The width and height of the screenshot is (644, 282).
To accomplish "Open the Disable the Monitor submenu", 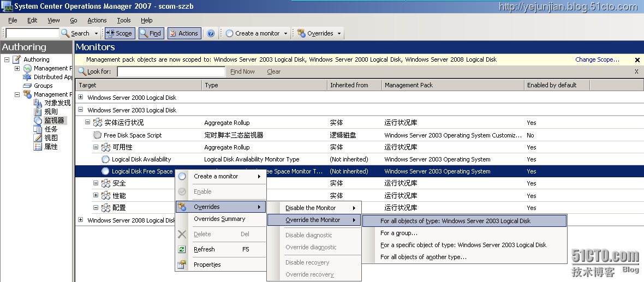I will click(314, 208).
